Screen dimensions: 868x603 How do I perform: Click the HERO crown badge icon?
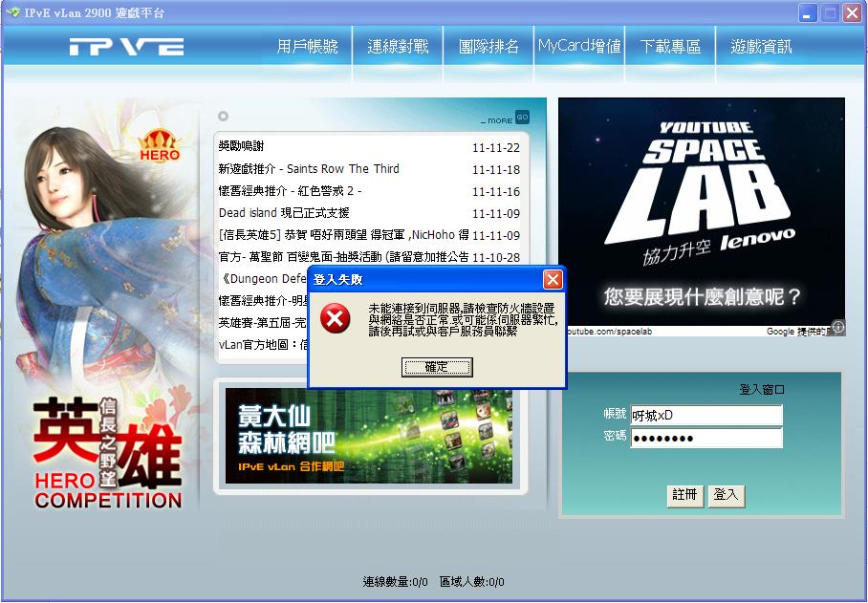tap(160, 145)
